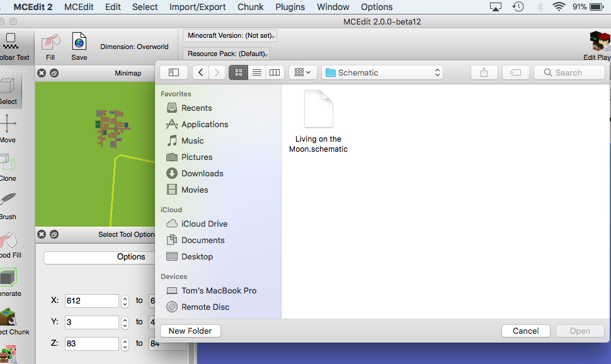Image resolution: width=611 pixels, height=364 pixels.
Task: Open the Options menu in menu bar
Action: pyautogui.click(x=377, y=7)
